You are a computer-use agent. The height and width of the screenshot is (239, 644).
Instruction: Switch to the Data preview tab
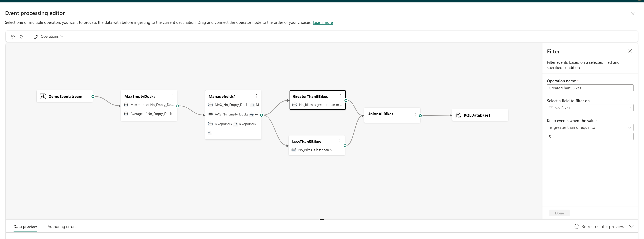[25, 227]
